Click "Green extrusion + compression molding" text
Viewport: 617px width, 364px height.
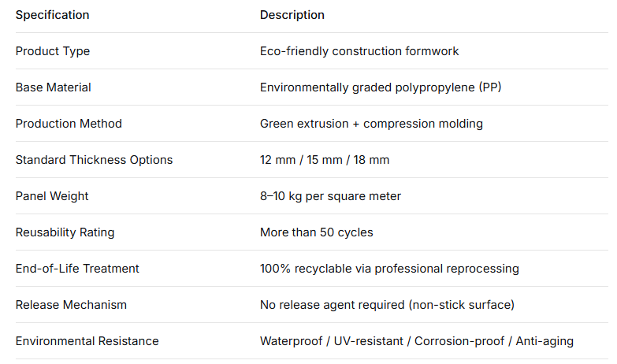(371, 124)
